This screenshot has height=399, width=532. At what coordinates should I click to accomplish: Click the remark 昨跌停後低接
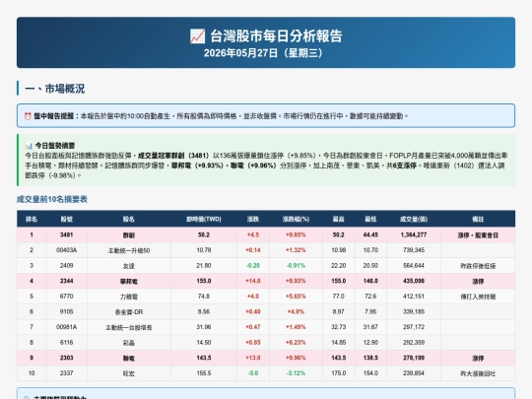point(478,266)
